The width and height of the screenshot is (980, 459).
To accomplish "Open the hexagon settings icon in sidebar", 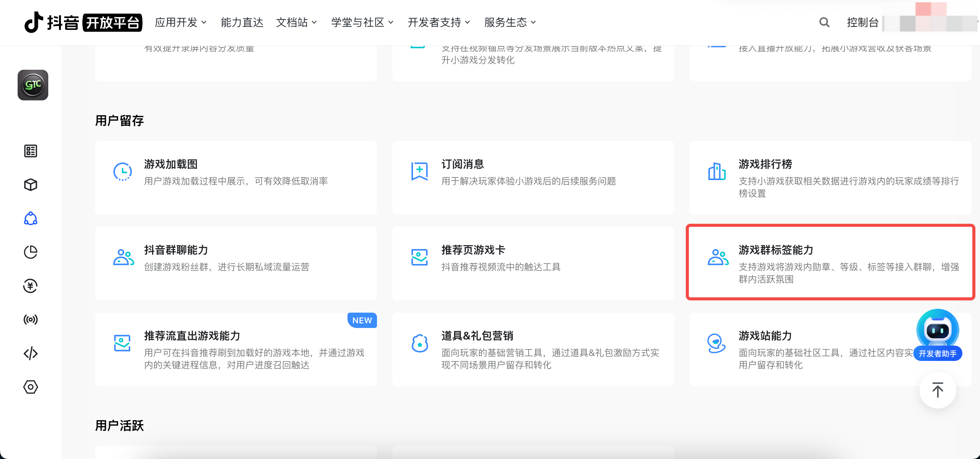I will pos(31,387).
